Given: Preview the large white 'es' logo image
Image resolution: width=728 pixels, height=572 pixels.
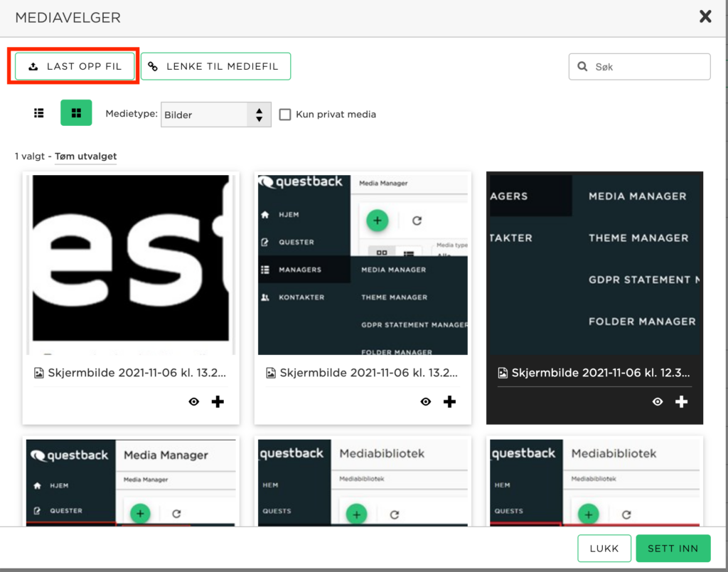Looking at the screenshot, I should 194,401.
